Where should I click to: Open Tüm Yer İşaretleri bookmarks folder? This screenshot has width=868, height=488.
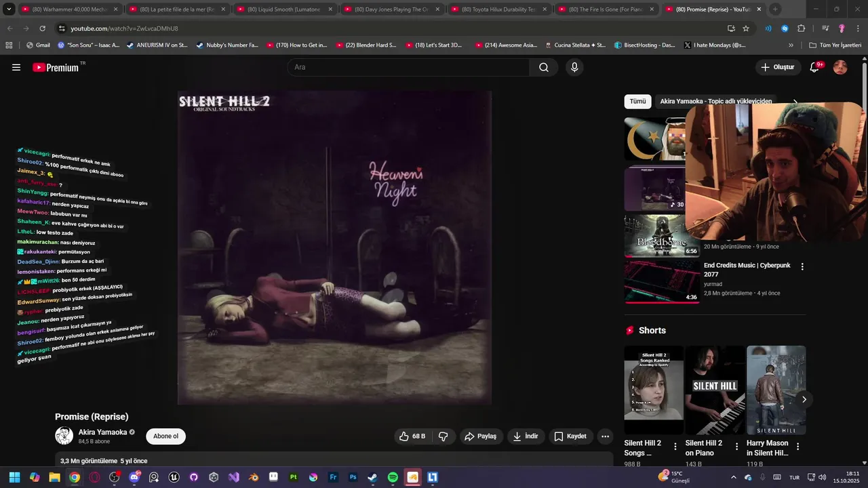click(835, 45)
